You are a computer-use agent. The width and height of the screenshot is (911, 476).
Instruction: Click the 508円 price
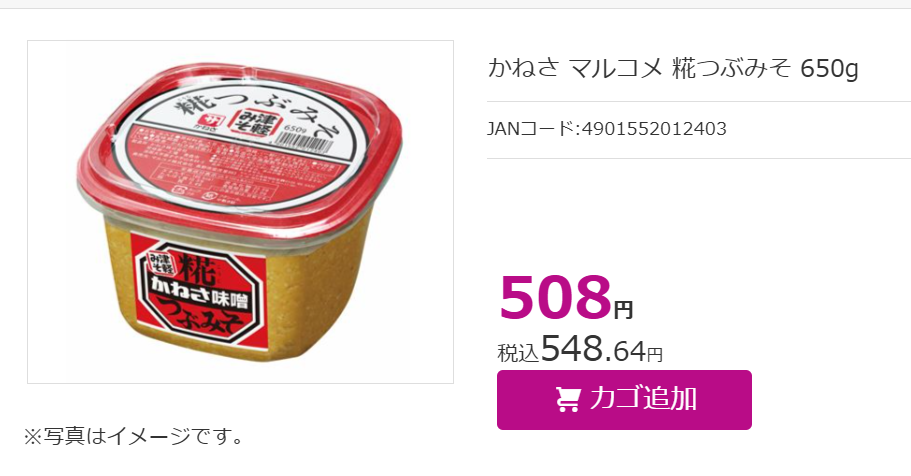[566, 298]
